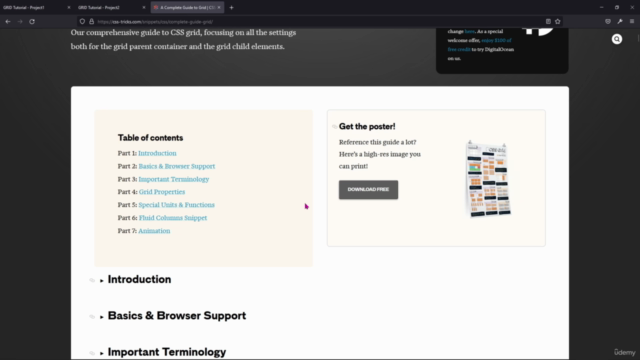Click the wrench tools icon in toolbar
Screen dimensions: 640x360
620,22
